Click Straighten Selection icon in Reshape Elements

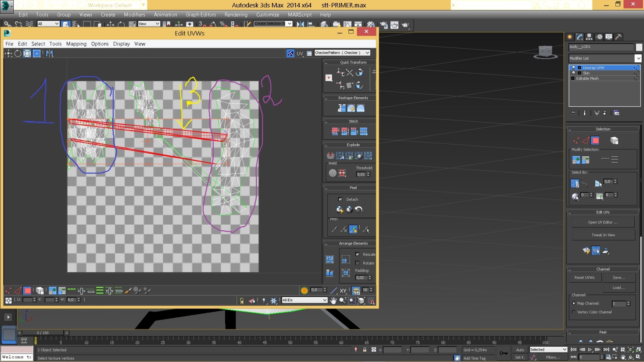click(x=342, y=108)
